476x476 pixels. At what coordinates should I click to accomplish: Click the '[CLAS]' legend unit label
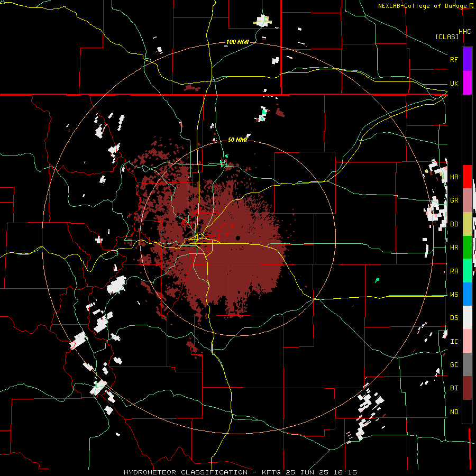447,37
